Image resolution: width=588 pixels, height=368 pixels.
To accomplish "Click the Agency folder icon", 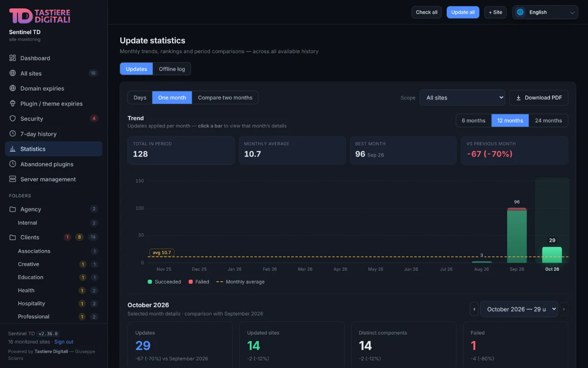I will pyautogui.click(x=13, y=209).
